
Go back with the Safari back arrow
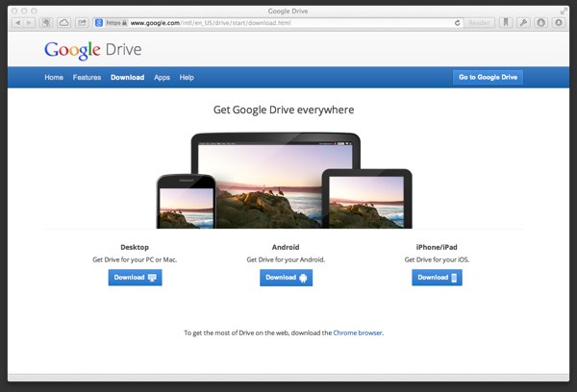tap(17, 23)
